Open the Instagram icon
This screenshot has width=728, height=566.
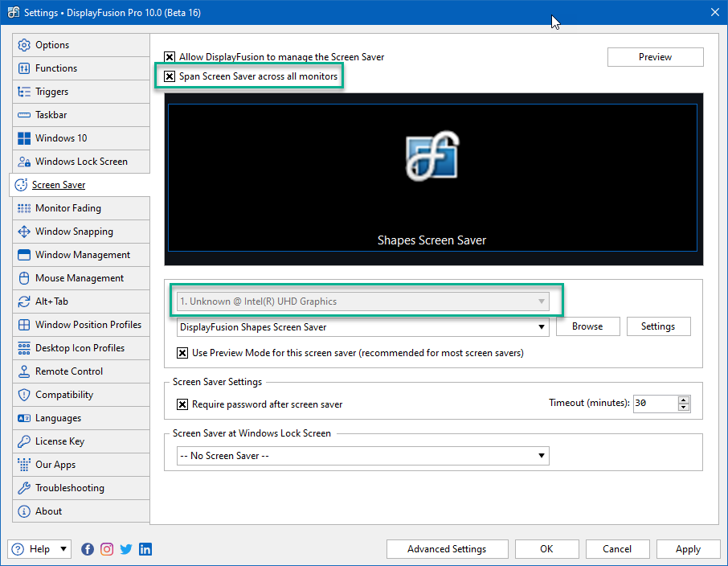(107, 549)
